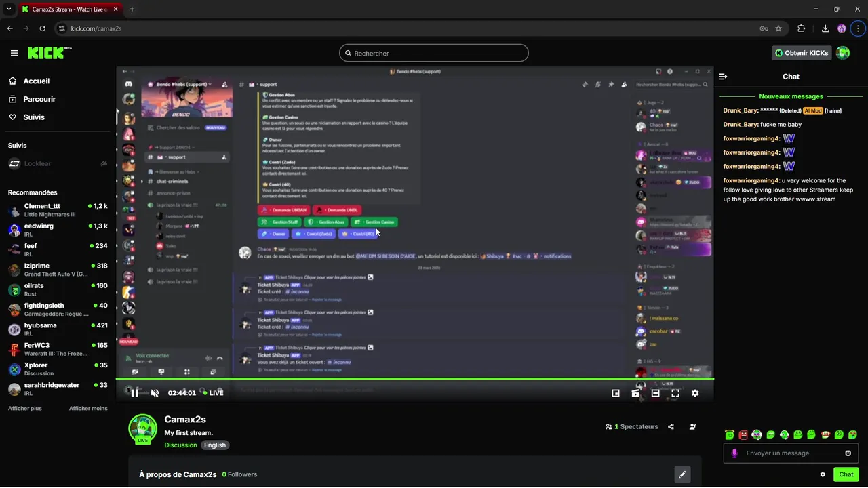Image resolution: width=868 pixels, height=488 pixels.
Task: Insert the red angry Kick emote
Action: point(743,434)
